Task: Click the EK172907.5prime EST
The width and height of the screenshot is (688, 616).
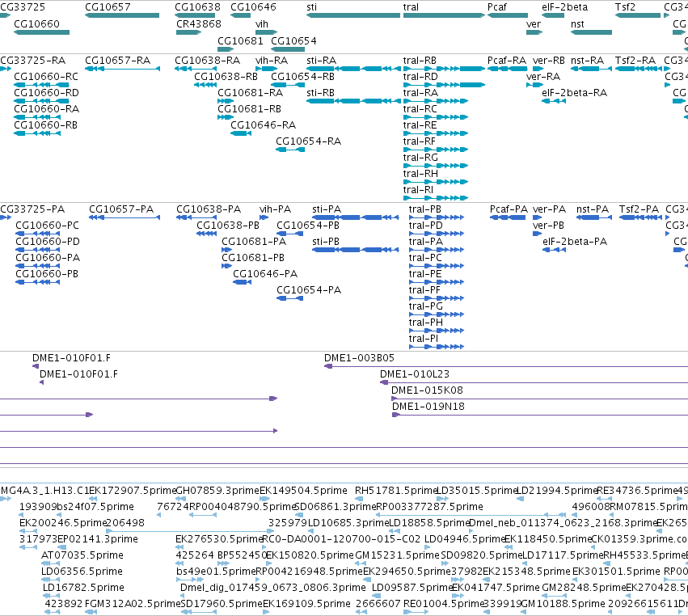Action: point(93,499)
